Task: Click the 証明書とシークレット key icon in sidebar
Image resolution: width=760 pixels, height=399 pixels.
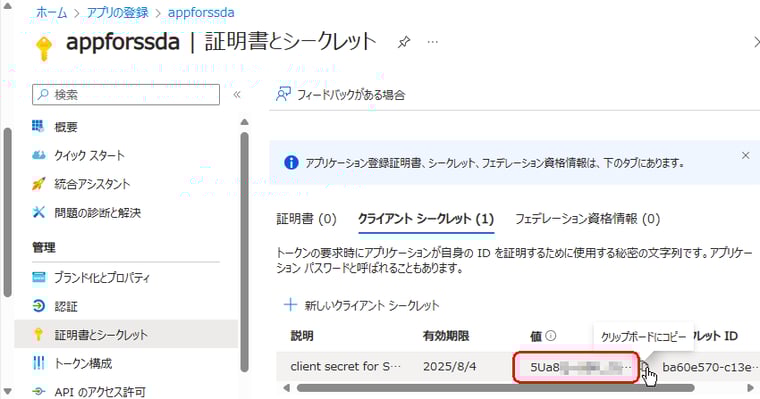Action: (x=38, y=335)
